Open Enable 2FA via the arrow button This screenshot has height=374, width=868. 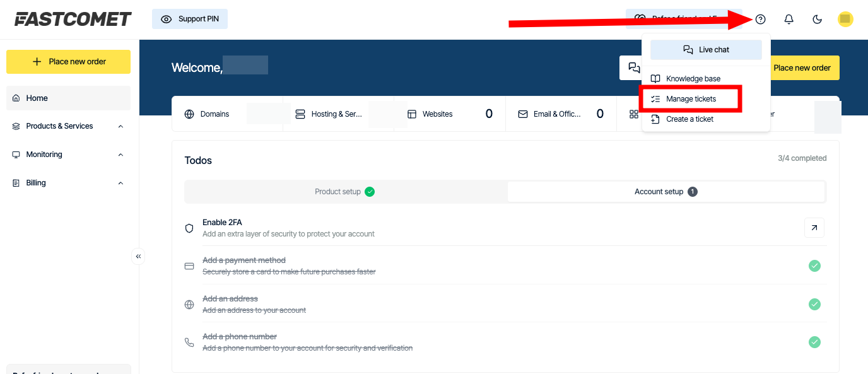[814, 228]
